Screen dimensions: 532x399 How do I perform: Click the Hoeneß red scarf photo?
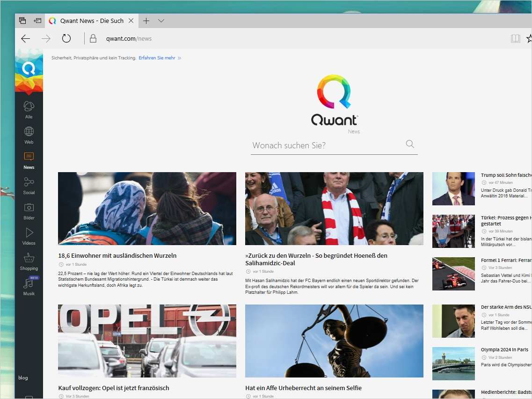(334, 208)
